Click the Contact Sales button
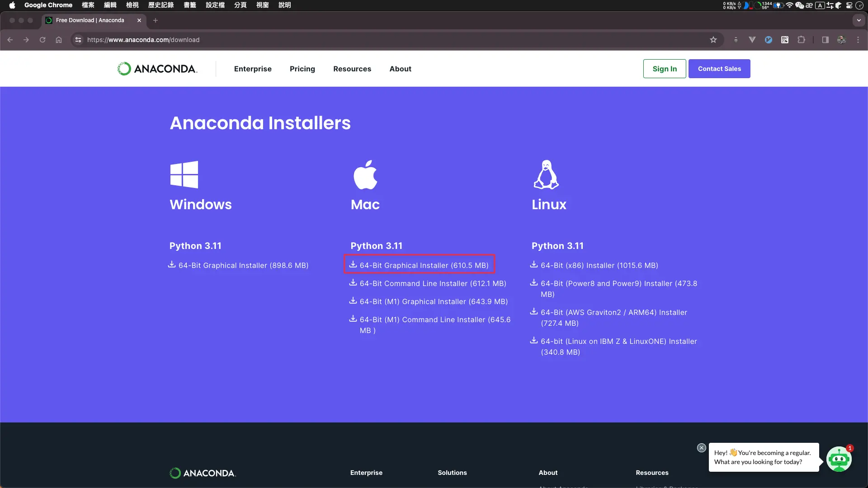Screen dimensions: 868x488 pos(719,69)
